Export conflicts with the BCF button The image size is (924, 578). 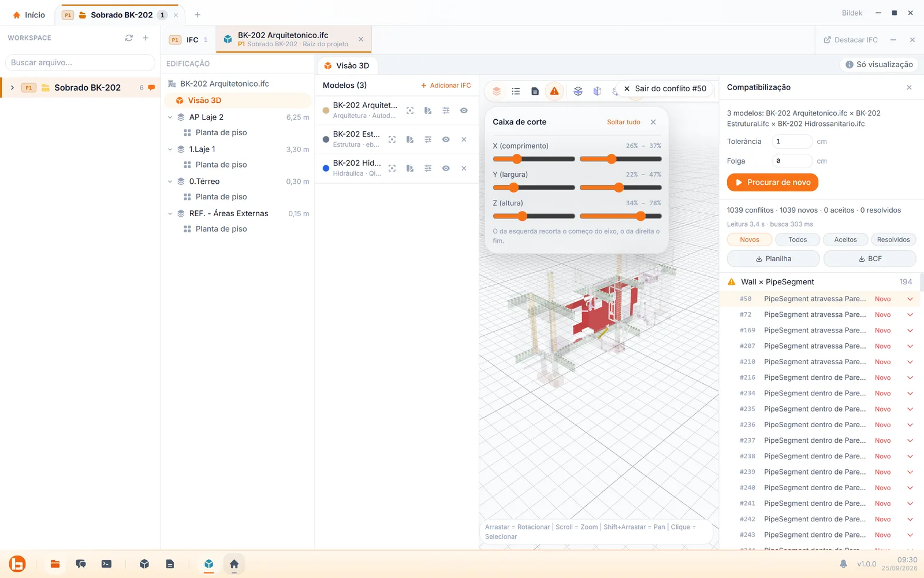(x=870, y=258)
